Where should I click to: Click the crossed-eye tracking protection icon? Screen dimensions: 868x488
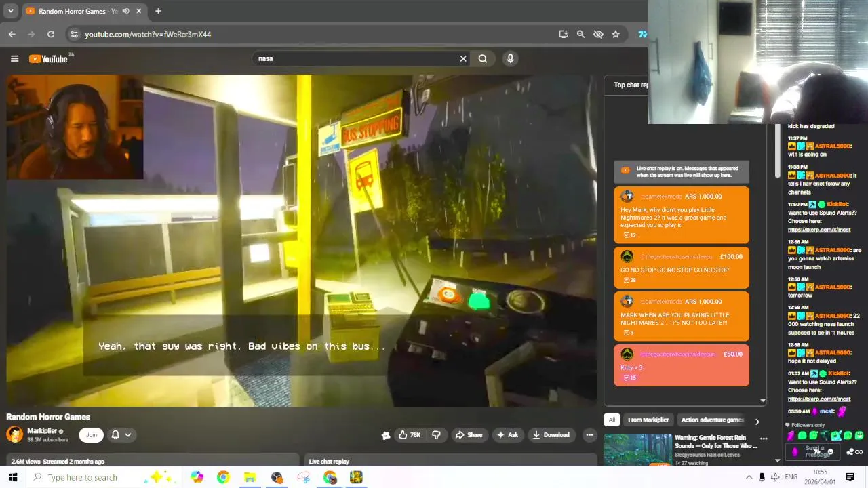point(598,34)
